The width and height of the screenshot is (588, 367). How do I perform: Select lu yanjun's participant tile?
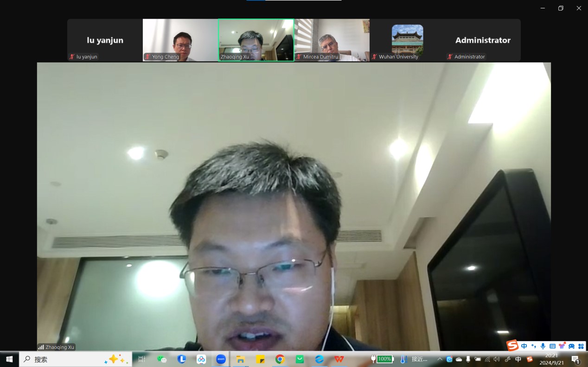click(105, 40)
